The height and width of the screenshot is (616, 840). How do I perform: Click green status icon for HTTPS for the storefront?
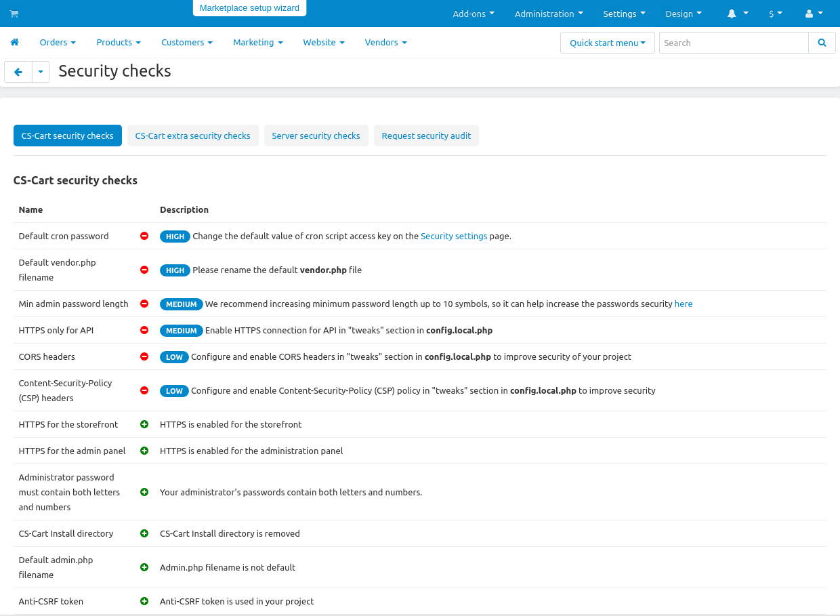click(144, 424)
